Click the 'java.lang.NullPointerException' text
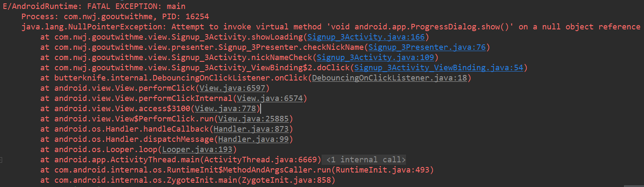The height and width of the screenshot is (187, 644). (92, 27)
